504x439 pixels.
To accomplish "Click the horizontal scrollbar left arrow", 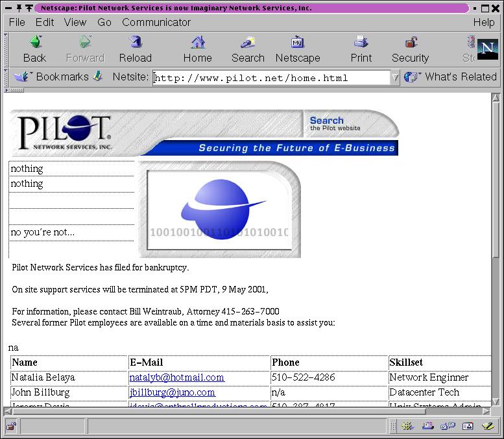I will pos(8,411).
